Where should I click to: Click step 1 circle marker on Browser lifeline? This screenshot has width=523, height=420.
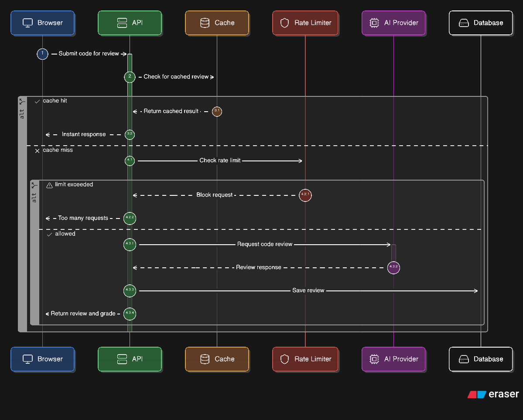coord(42,54)
